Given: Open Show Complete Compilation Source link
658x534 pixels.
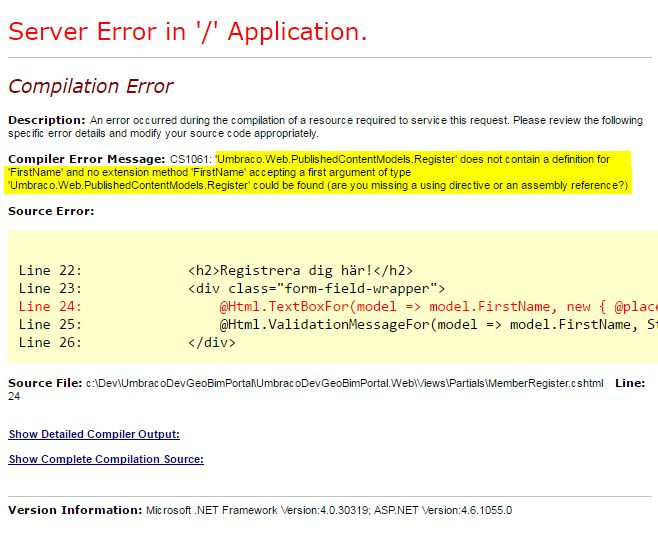Looking at the screenshot, I should tap(106, 459).
